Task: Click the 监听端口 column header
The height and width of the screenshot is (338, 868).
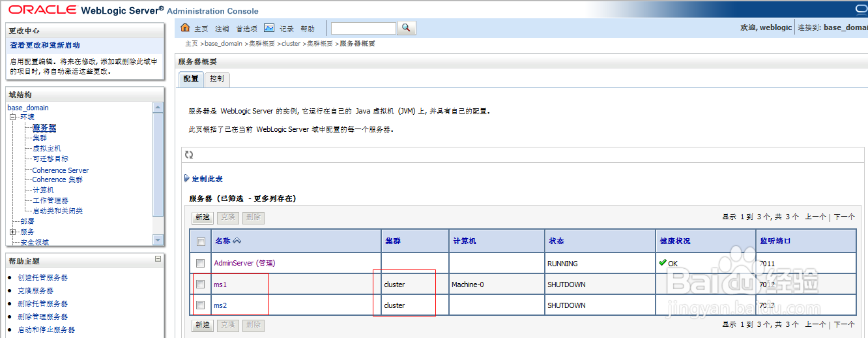Action: [775, 241]
